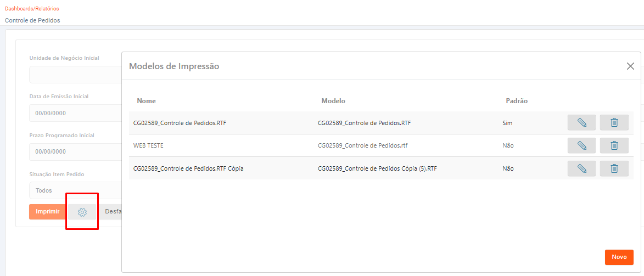The image size is (644, 276).
Task: Delete the RTF Cópia print model
Action: tap(614, 168)
